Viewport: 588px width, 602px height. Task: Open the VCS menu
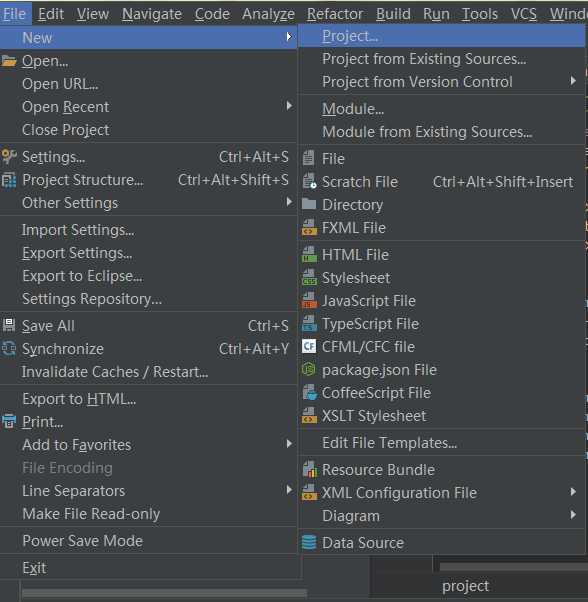pyautogui.click(x=524, y=14)
